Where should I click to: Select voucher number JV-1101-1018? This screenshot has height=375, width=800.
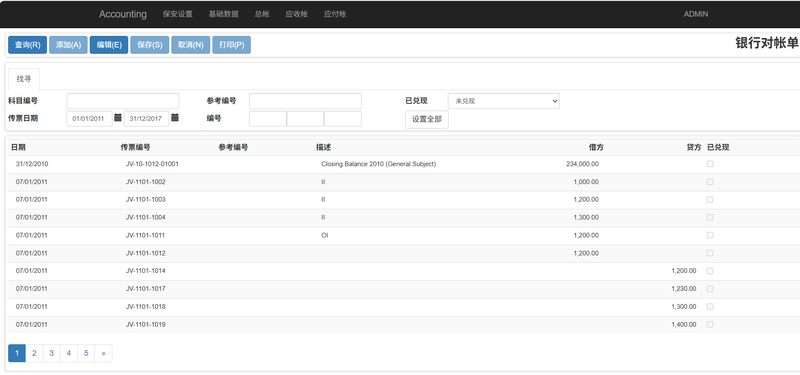coord(145,307)
